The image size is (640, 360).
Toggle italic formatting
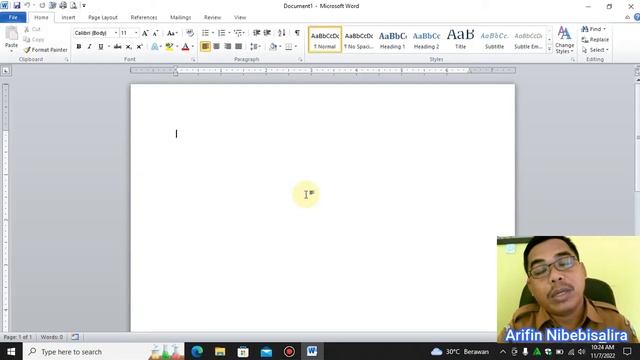point(89,47)
